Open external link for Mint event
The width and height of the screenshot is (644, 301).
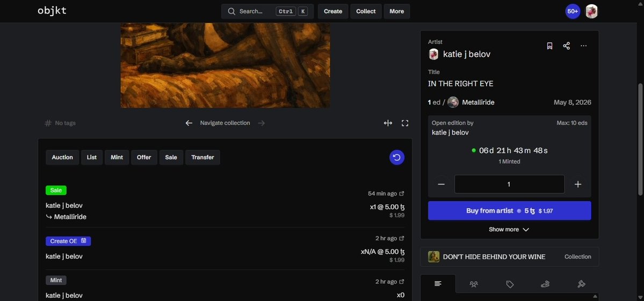(402, 282)
